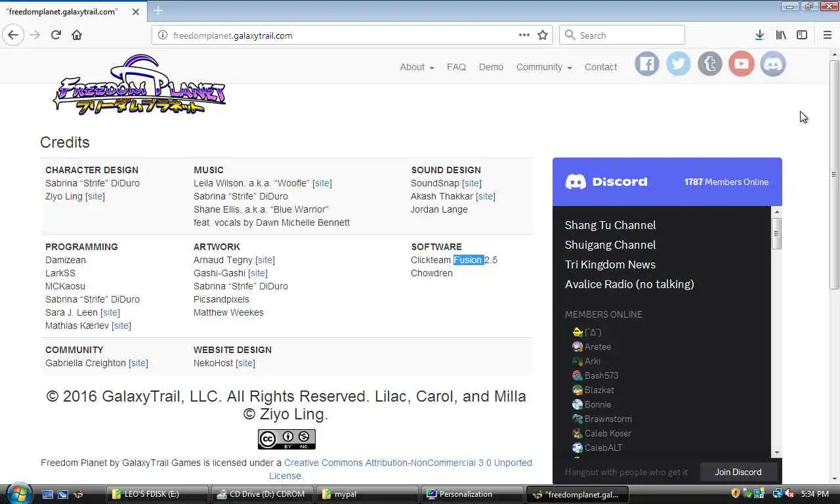Open a new tab with plus icon
840x504 pixels.
(x=158, y=10)
